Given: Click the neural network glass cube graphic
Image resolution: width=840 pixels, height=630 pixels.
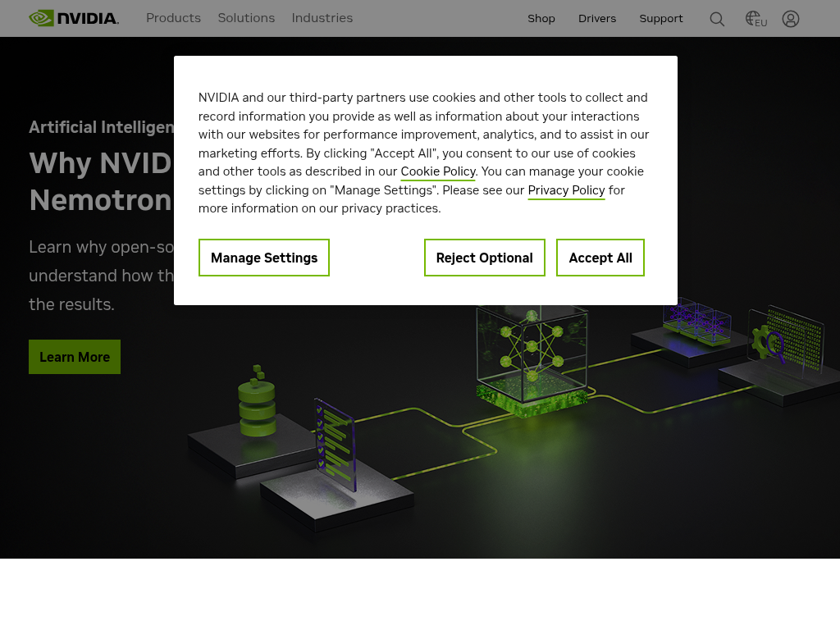Looking at the screenshot, I should 532,347.
